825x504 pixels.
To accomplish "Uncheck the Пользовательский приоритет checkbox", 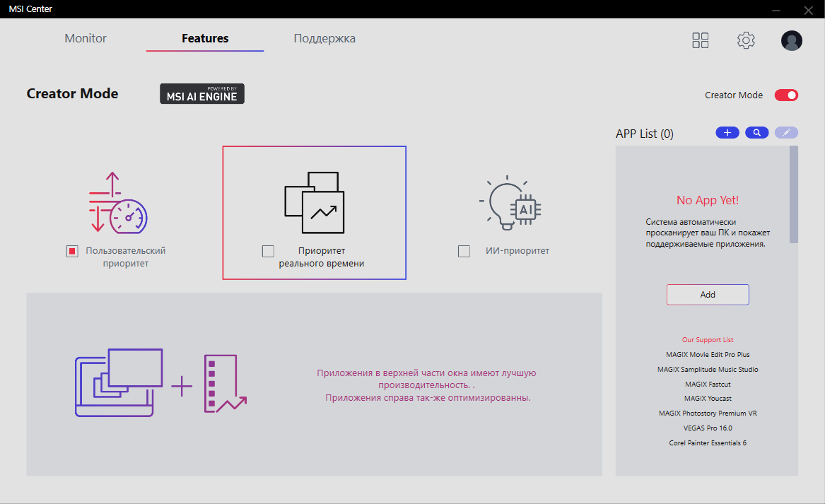I will (x=72, y=252).
